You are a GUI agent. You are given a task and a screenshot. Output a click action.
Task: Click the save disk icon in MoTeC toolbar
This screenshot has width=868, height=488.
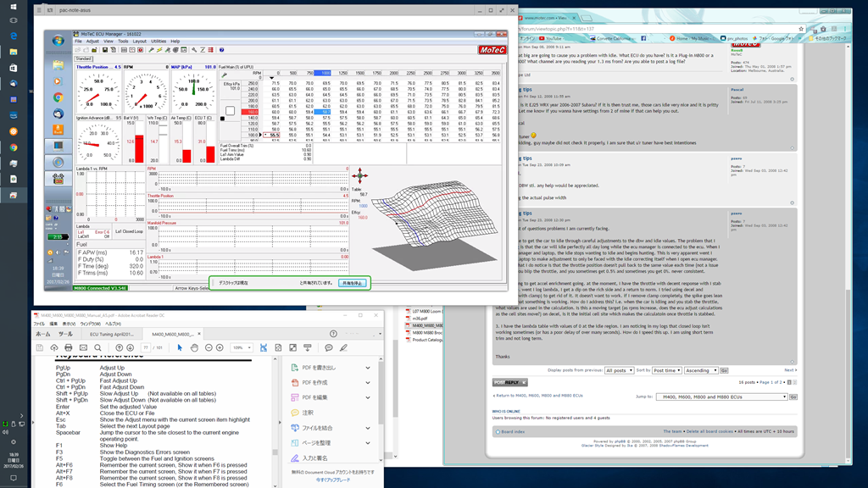[104, 50]
